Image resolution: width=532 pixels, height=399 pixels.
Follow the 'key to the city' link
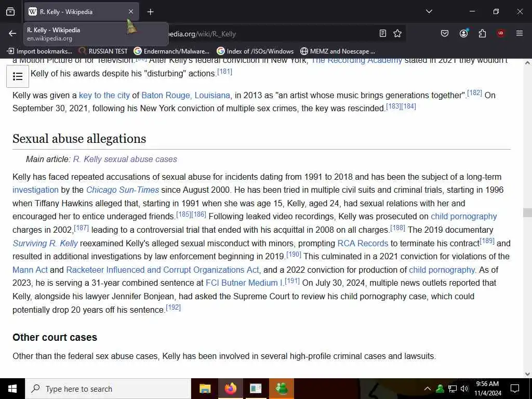pos(104,96)
